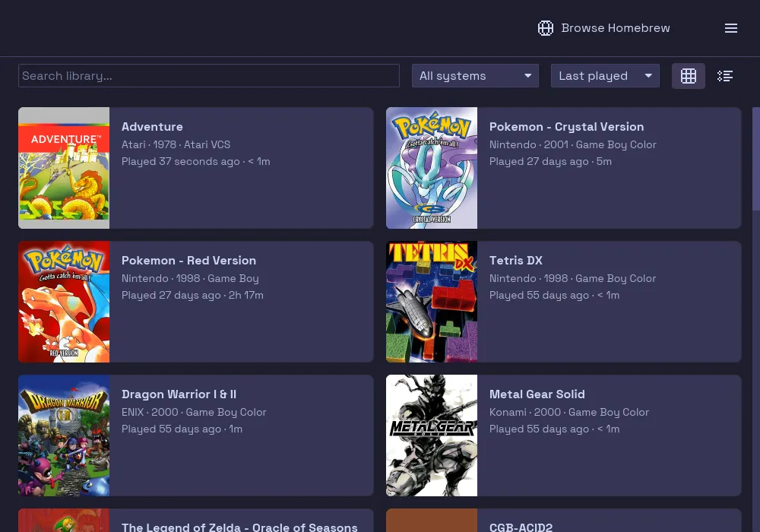Open Pokemon - Red Version title

(x=188, y=261)
